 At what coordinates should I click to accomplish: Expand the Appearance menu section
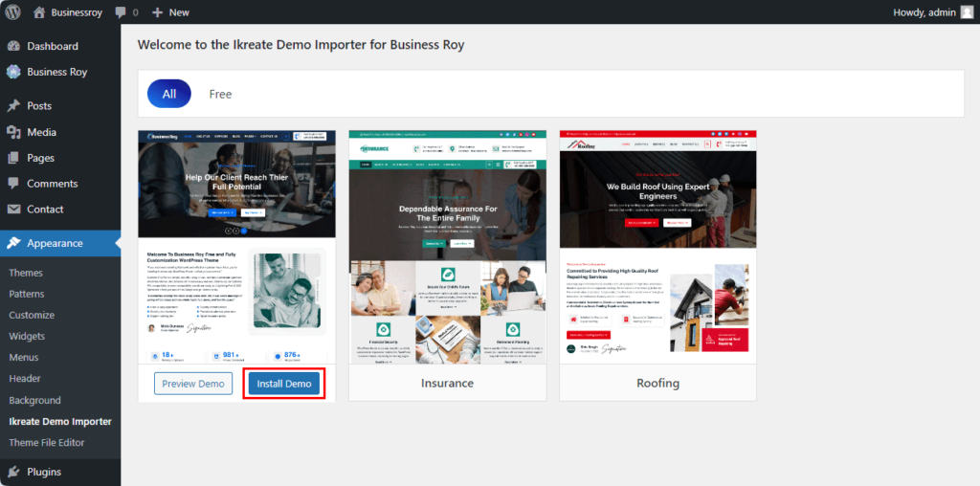pyautogui.click(x=55, y=243)
